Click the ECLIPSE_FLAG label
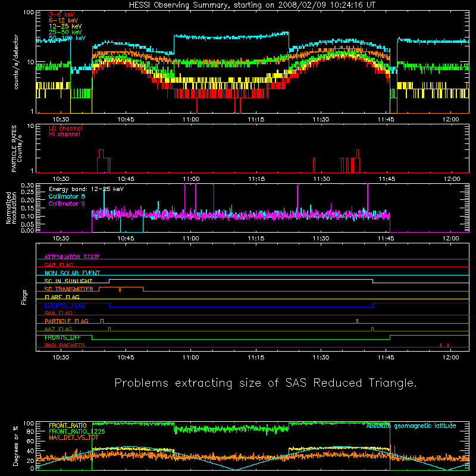 coord(65,305)
